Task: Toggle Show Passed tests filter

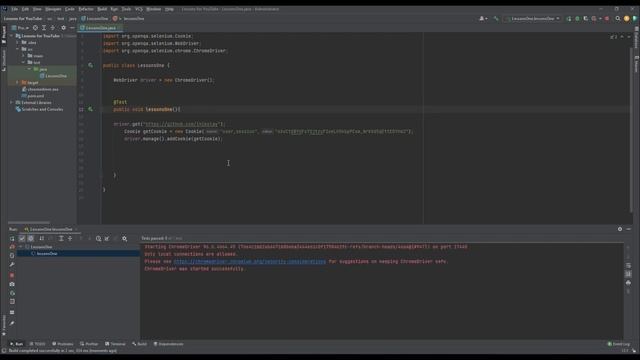Action: (22, 238)
